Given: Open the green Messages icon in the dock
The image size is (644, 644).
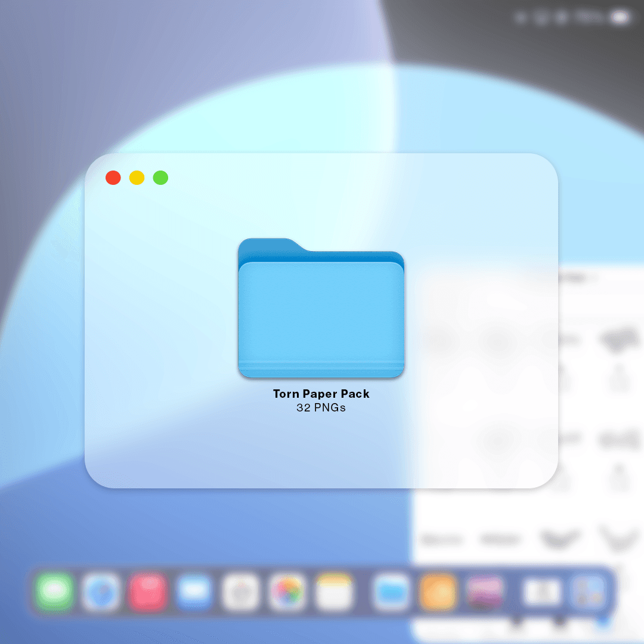Looking at the screenshot, I should tap(55, 592).
